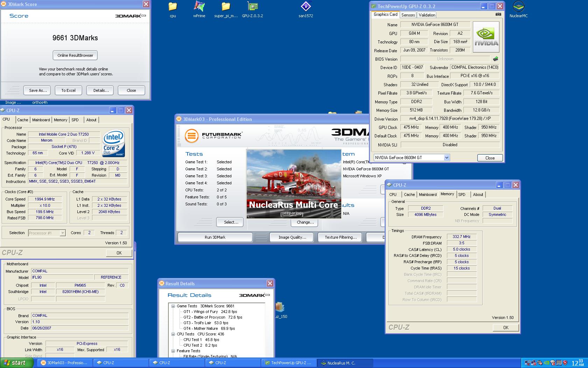
Task: Click the To Excel button
Action: tap(68, 90)
